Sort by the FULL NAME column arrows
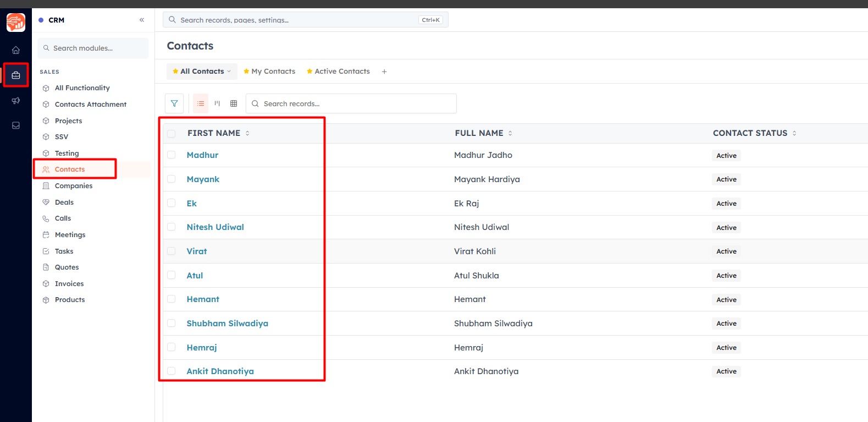This screenshot has height=422, width=868. [x=510, y=133]
